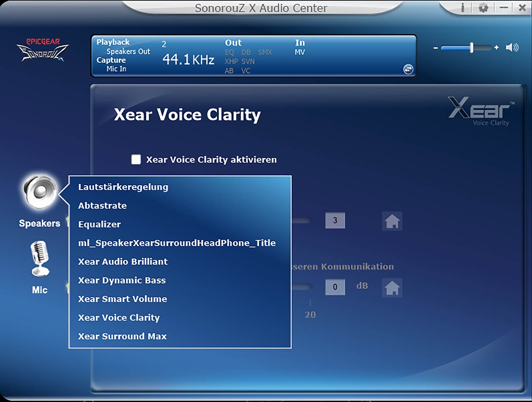Viewport: 532px width, 402px height.
Task: Click the switch arrow icon in status panel
Action: click(x=409, y=69)
